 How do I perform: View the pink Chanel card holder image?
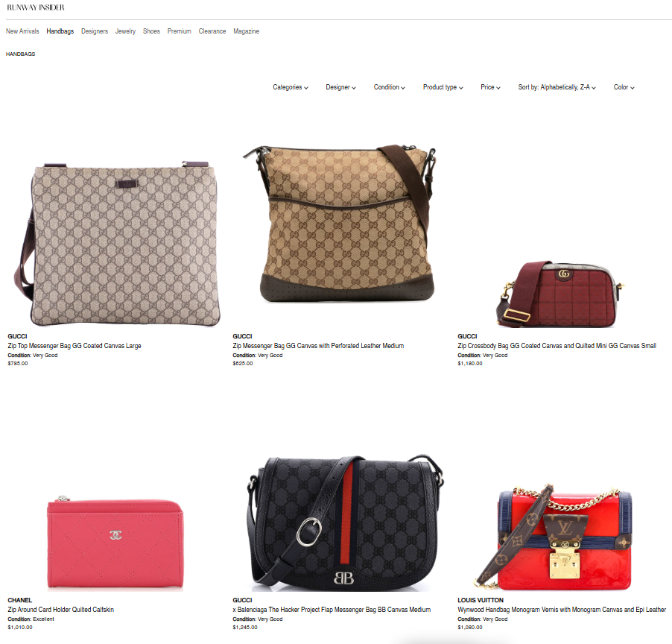click(x=115, y=542)
